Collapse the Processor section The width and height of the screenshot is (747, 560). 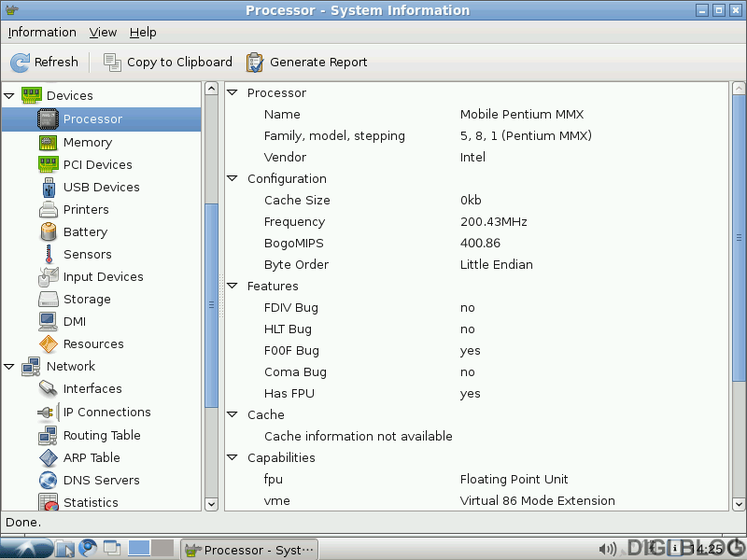[x=232, y=92]
